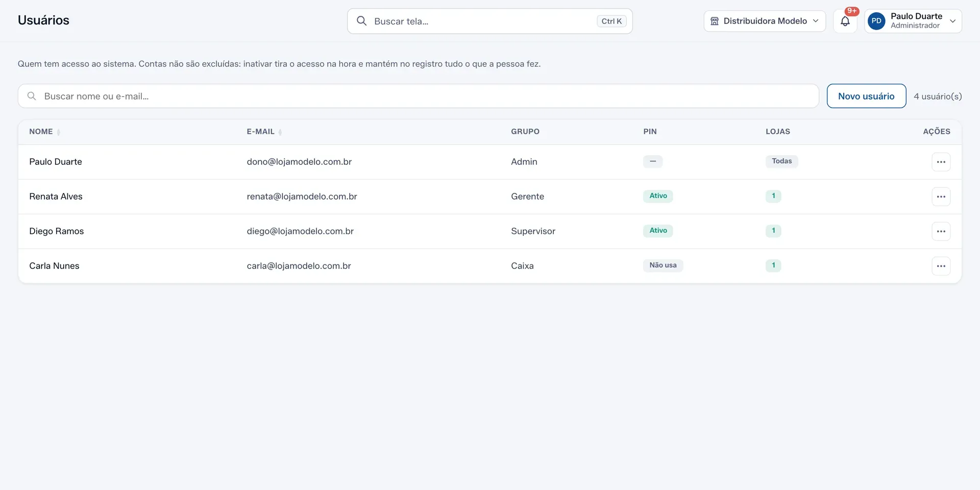Click the Admin group cell

tap(524, 162)
